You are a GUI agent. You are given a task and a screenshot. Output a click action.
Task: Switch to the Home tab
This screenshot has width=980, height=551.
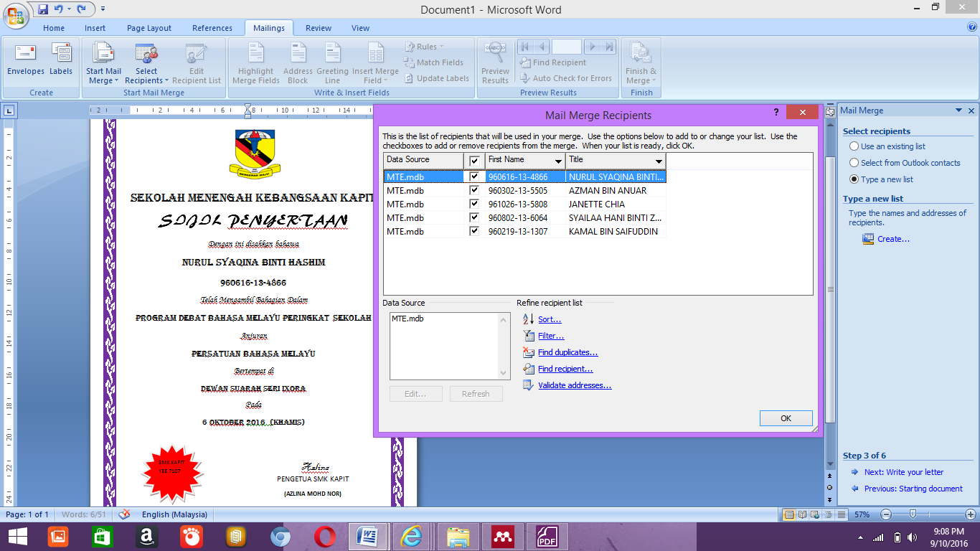pos(54,28)
